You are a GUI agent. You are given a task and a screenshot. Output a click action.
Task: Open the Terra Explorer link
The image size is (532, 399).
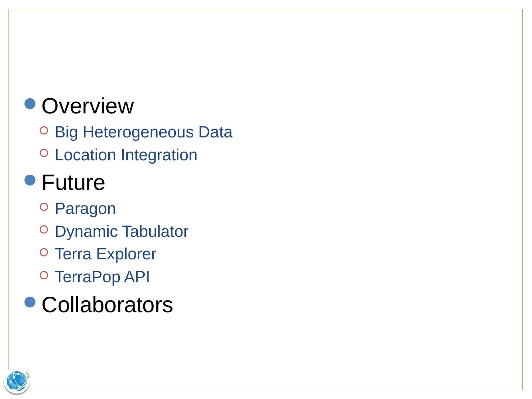[x=105, y=254]
